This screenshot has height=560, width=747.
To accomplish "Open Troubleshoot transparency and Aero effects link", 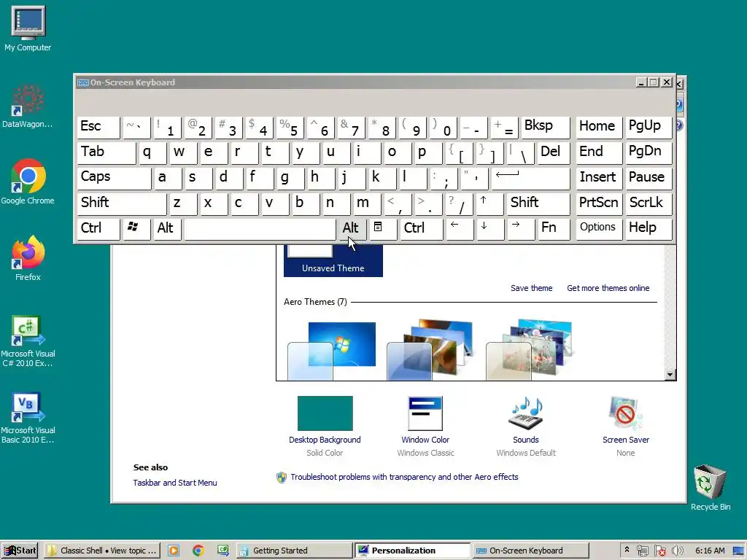I will 404,477.
